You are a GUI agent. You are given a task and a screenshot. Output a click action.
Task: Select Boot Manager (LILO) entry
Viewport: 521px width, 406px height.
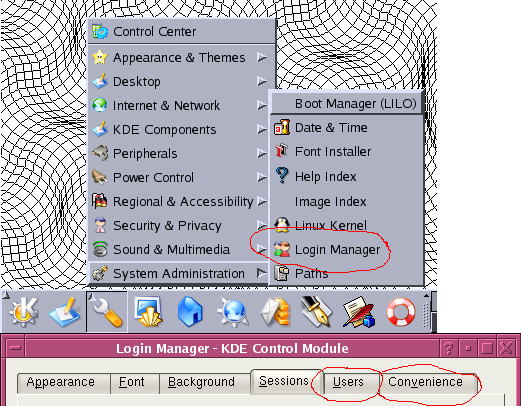point(347,104)
